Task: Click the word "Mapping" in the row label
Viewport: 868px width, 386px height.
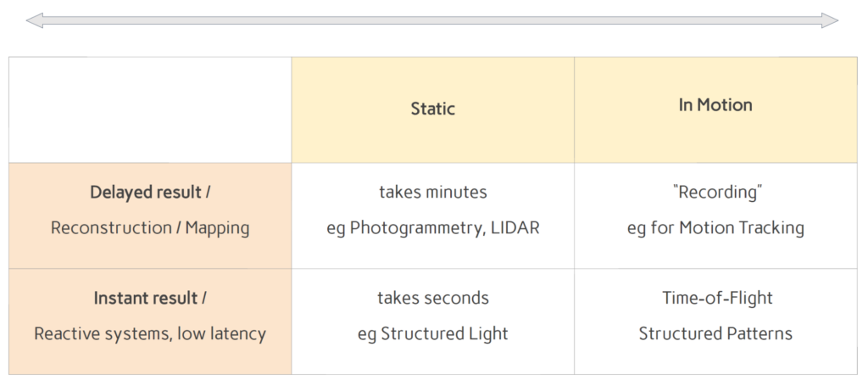Action: pos(216,227)
